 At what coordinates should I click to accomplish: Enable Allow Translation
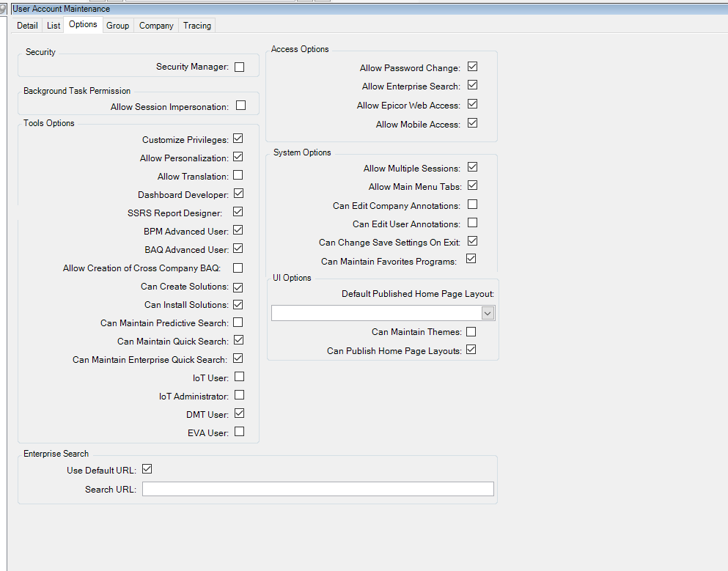238,175
